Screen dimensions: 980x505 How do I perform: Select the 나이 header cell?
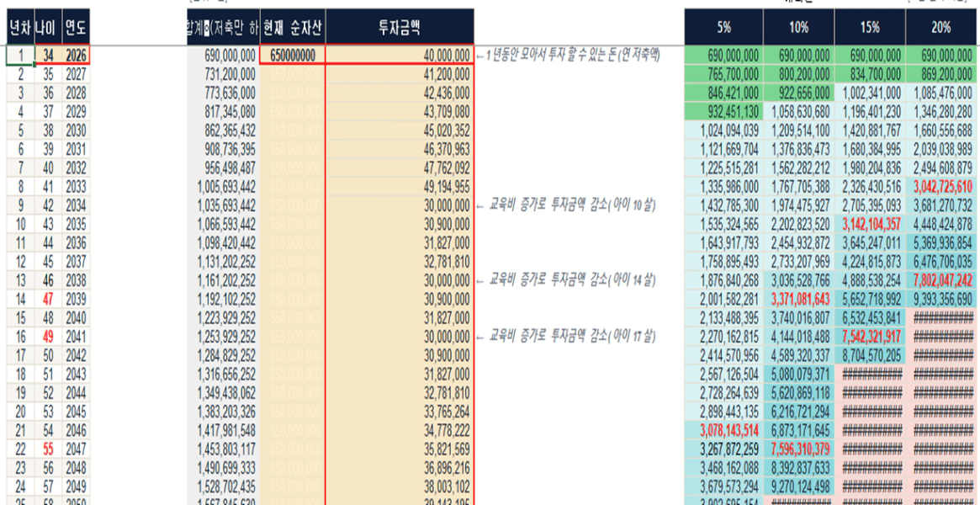pos(48,27)
